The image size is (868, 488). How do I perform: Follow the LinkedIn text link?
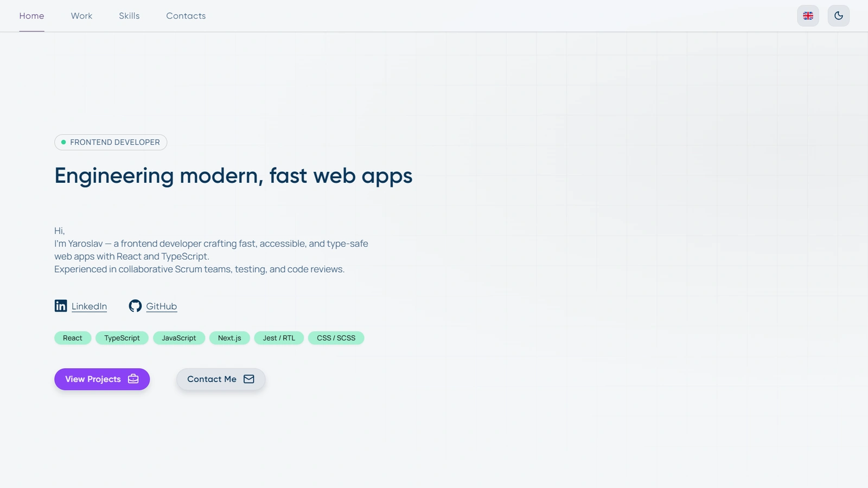pyautogui.click(x=89, y=306)
